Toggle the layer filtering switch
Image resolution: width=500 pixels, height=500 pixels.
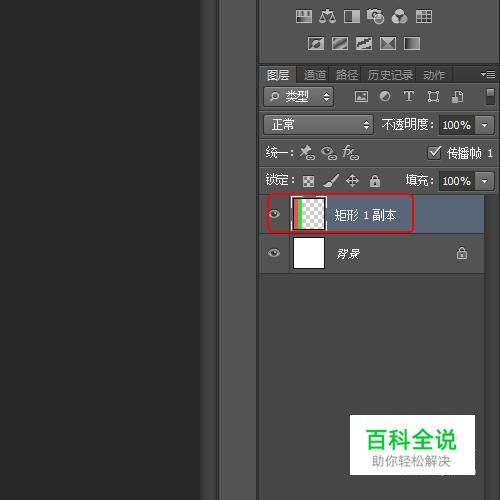coord(490,97)
